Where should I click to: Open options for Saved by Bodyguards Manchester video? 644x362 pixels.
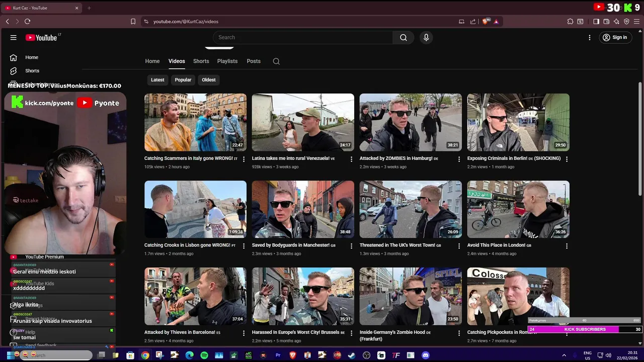click(352, 246)
